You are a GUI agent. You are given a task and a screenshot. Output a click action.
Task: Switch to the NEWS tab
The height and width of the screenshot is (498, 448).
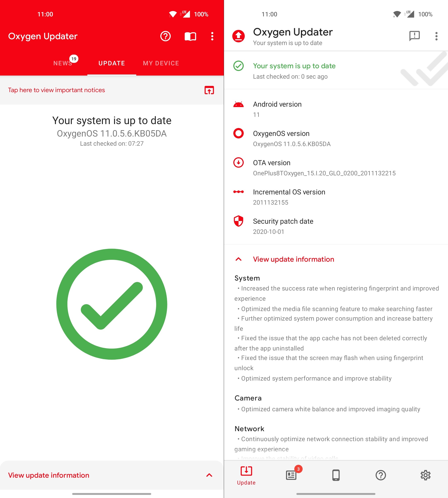[x=63, y=63]
